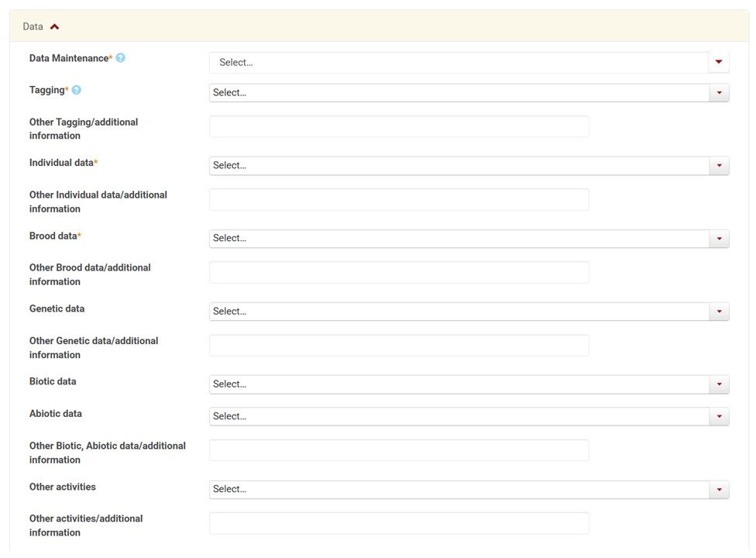Focus the Other Tagging additional information field
The height and width of the screenshot is (558, 756).
[399, 127]
